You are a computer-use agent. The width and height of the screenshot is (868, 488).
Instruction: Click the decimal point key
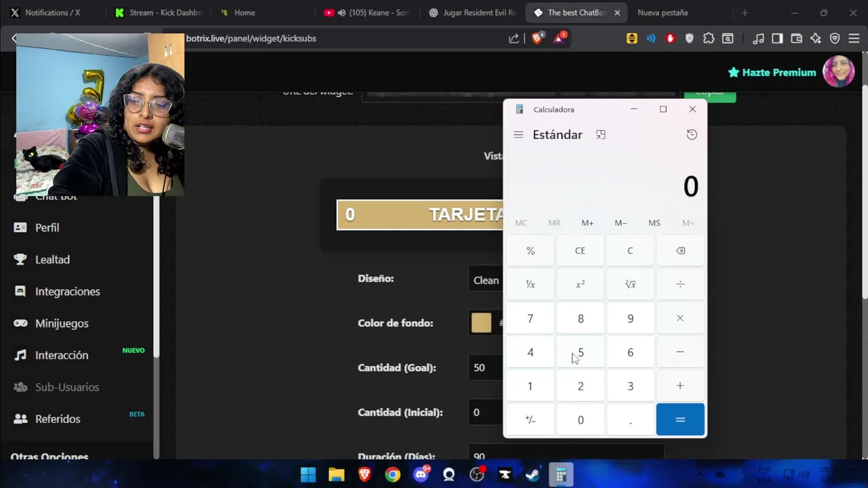(x=630, y=420)
